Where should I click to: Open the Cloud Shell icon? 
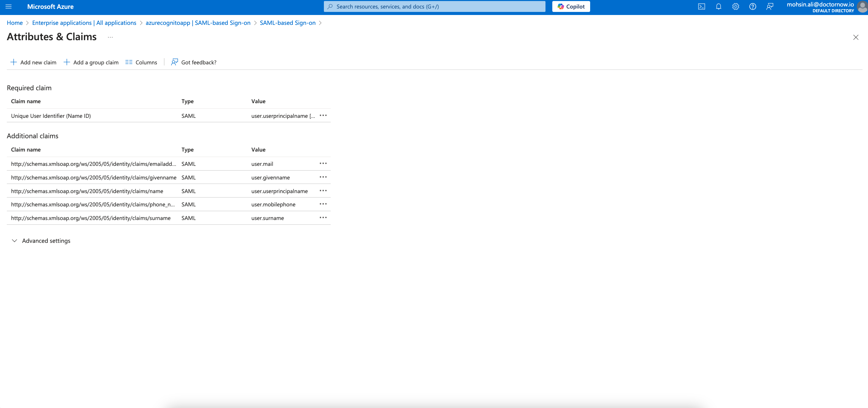702,6
